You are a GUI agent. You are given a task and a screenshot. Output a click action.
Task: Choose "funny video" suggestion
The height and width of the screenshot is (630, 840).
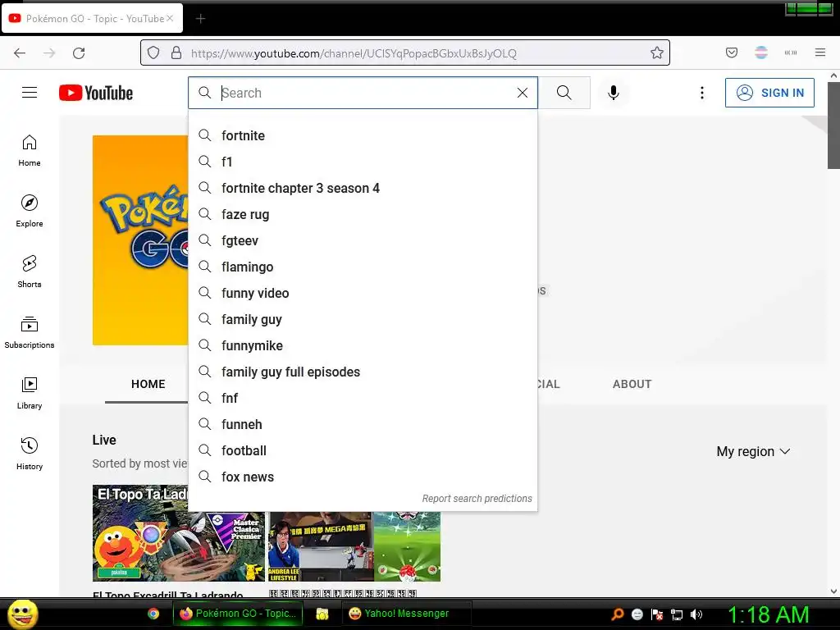[363, 293]
